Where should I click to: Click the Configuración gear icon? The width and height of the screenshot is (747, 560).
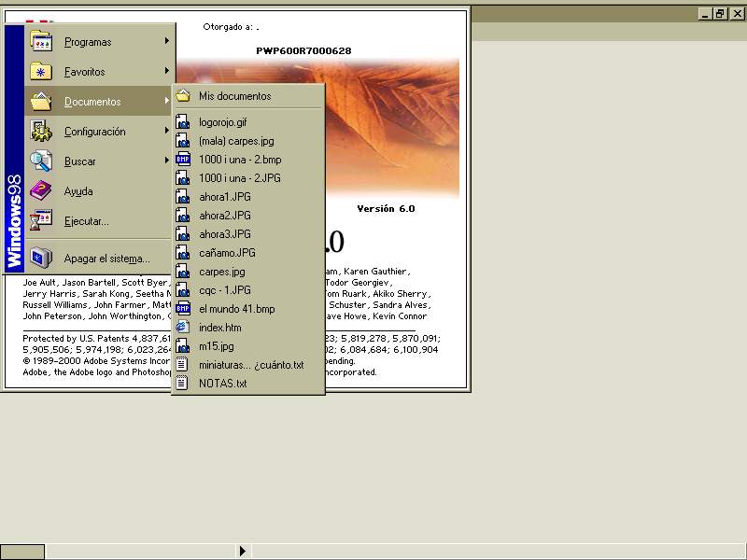[41, 131]
